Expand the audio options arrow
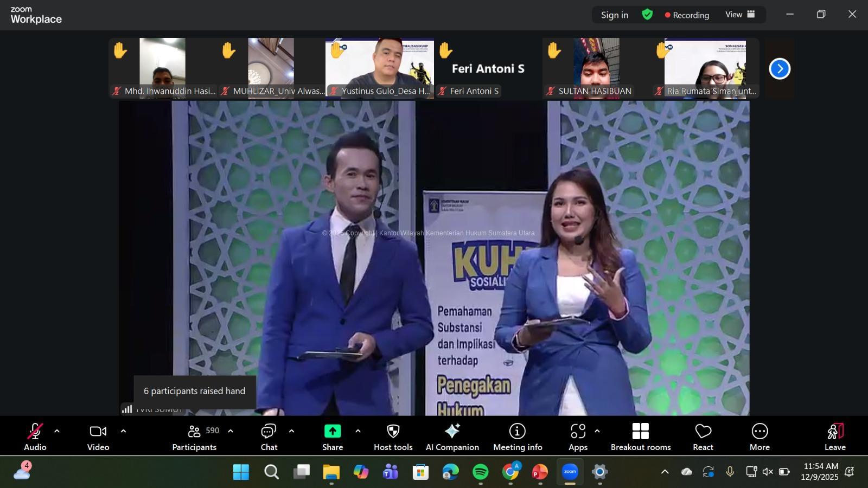The height and width of the screenshot is (488, 868). [57, 432]
